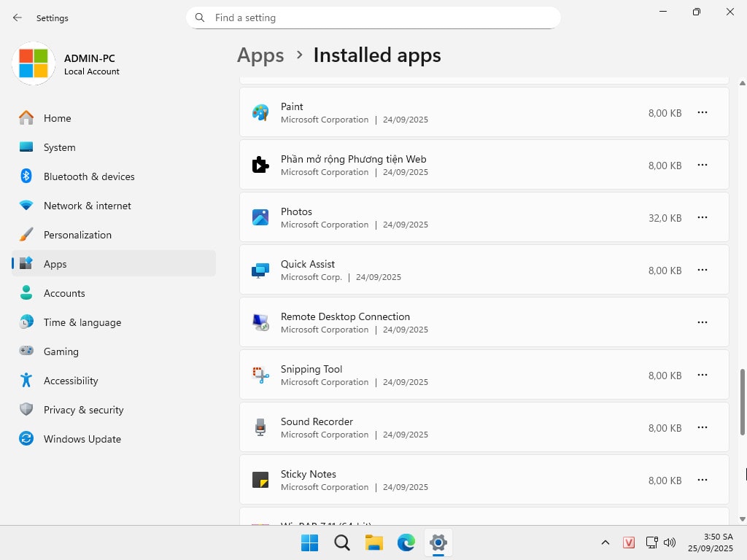Click the Sticky Notes app icon

(x=260, y=480)
